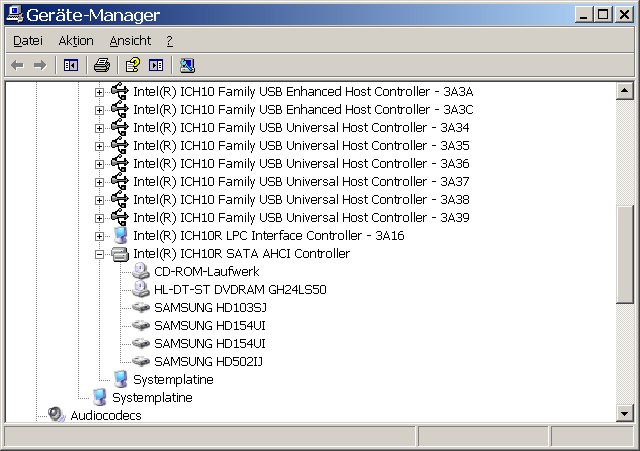Expand Universal Host Controller 3A34 node
This screenshot has height=451, width=640.
(99, 128)
